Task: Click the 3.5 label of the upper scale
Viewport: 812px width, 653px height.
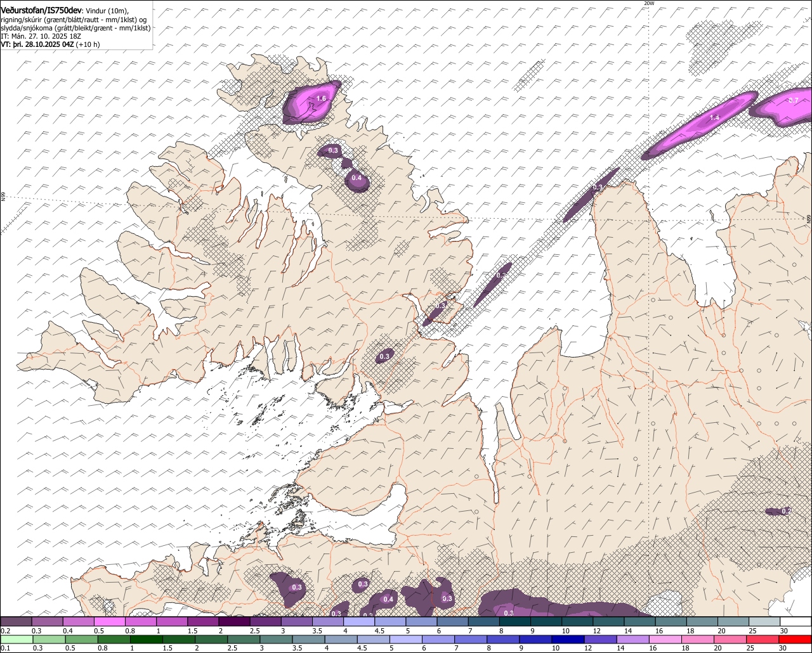Action: click(x=318, y=631)
